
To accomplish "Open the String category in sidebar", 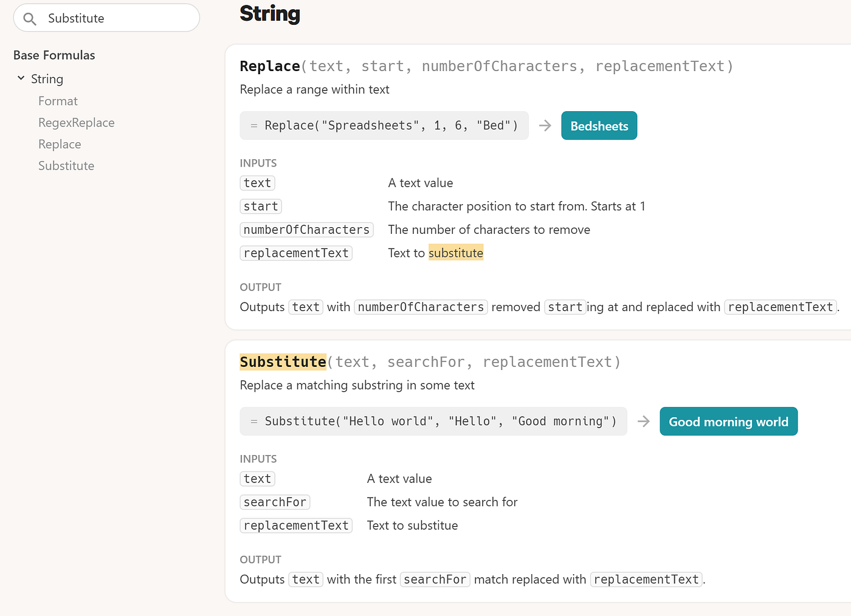I will pyautogui.click(x=47, y=79).
